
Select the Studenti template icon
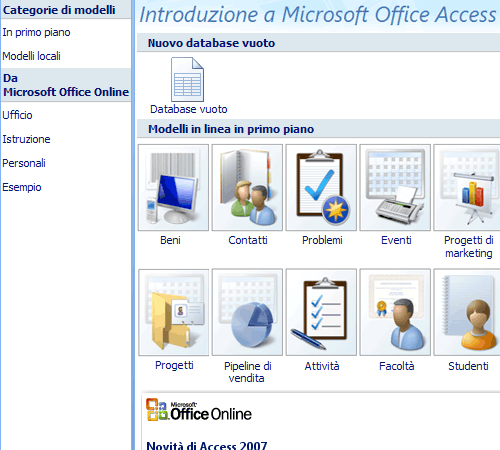(467, 312)
